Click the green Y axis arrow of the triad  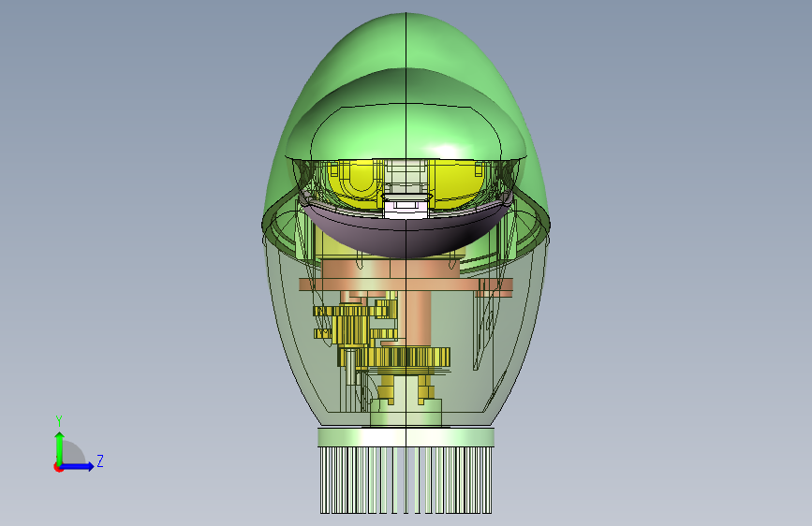60,447
